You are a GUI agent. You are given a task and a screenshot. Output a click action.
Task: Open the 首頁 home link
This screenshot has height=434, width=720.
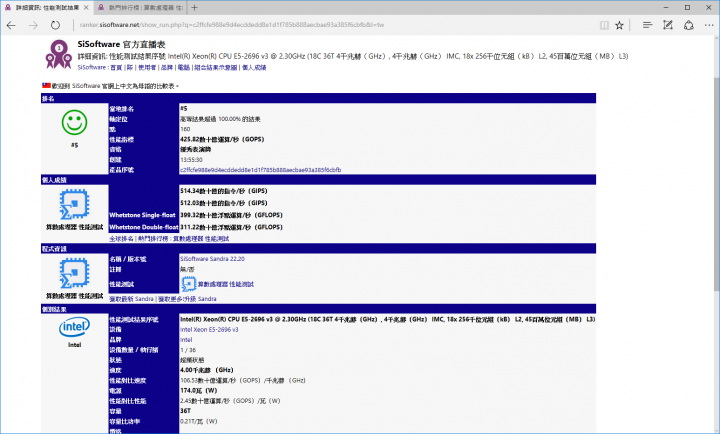tap(116, 68)
